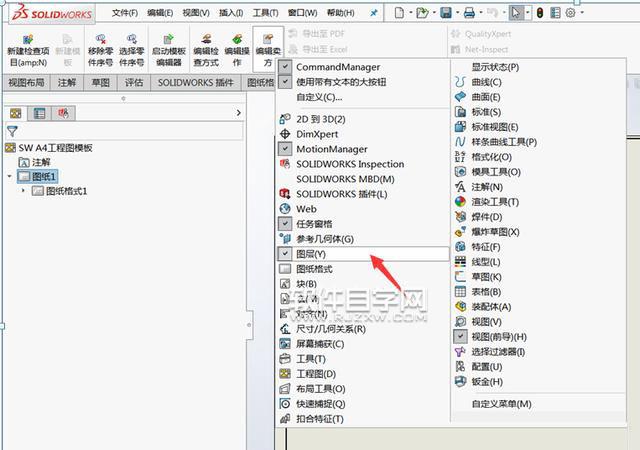
Task: Open dropdown arrow next to Print icon
Action: (481, 13)
